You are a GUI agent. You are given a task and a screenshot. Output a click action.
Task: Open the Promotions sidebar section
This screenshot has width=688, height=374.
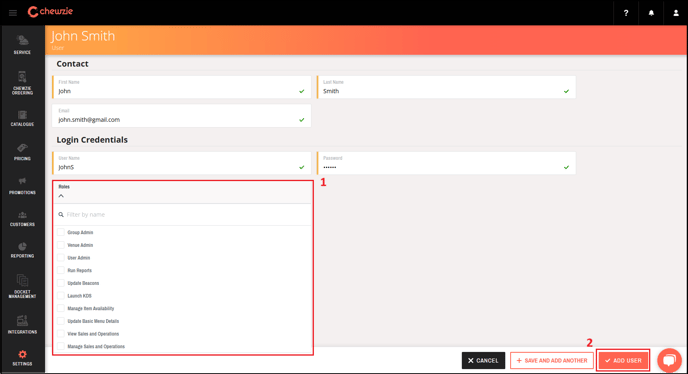click(x=22, y=186)
